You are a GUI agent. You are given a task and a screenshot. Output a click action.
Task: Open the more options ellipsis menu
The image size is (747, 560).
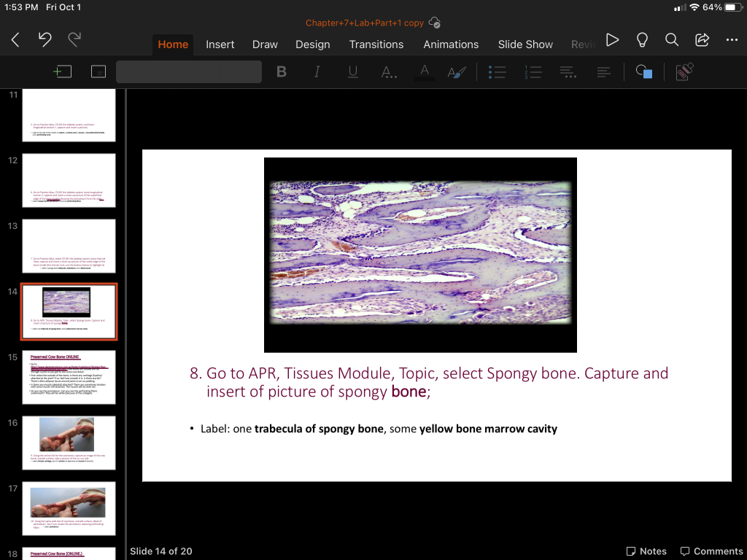point(732,40)
